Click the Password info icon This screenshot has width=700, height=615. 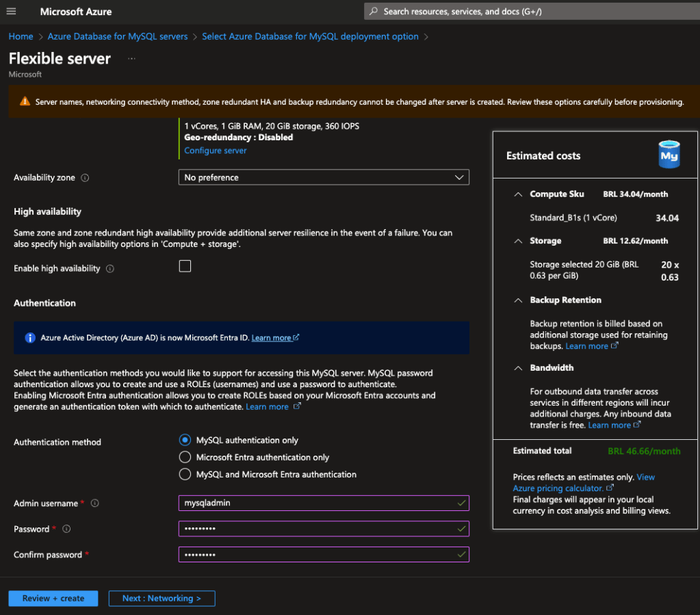[67, 529]
